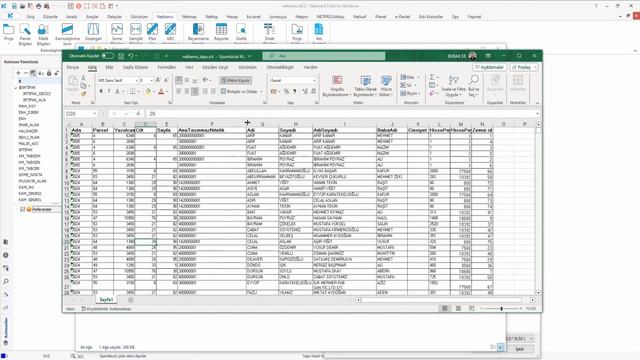The width and height of the screenshot is (640, 360).
Task: Click Excel Paylaş button
Action: click(x=521, y=67)
